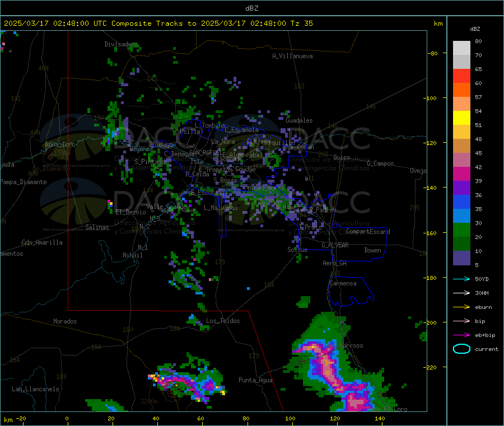Image resolution: width=504 pixels, height=426 pixels.
Task: Click the 'Agua_Toro' map label
Action: click(60, 144)
